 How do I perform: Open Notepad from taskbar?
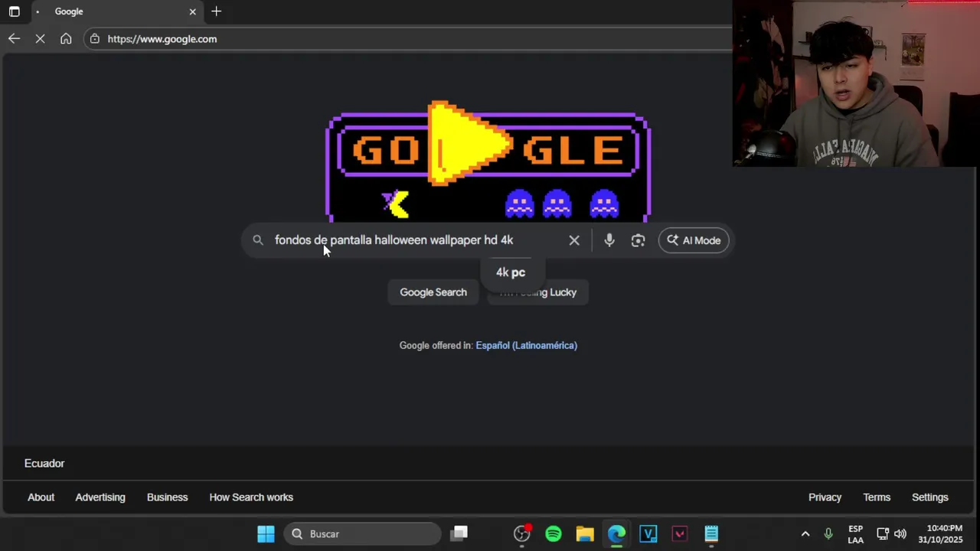click(711, 534)
